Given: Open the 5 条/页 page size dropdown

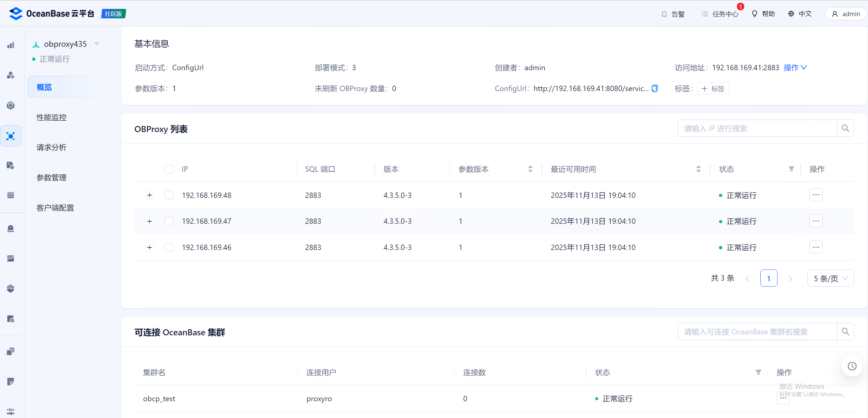Looking at the screenshot, I should click(x=830, y=278).
